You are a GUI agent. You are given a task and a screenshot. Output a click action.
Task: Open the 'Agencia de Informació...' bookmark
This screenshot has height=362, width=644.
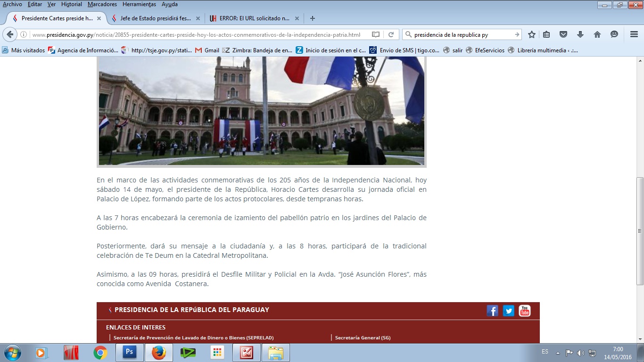pos(83,50)
